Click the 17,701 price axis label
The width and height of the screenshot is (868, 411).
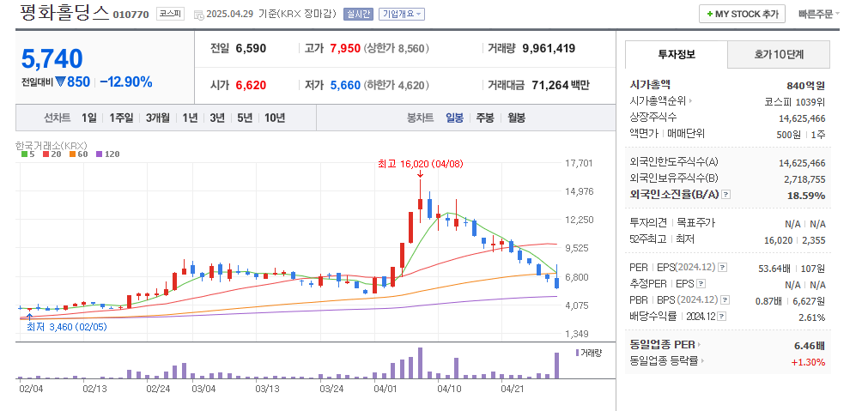(x=579, y=163)
